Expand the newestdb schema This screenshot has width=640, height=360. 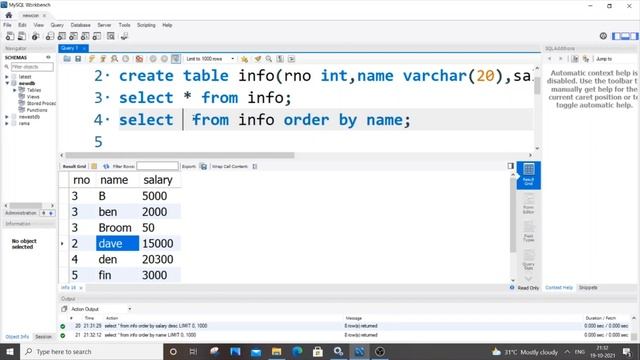[x=7, y=117]
